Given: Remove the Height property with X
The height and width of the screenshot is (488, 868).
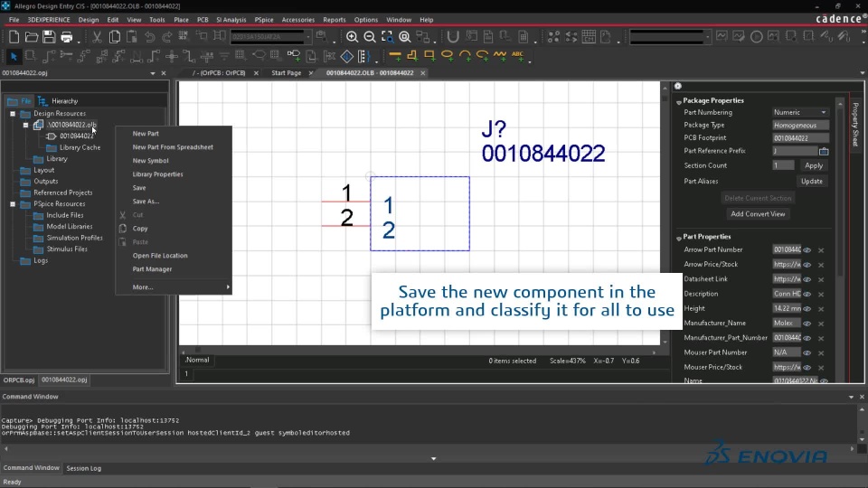Looking at the screenshot, I should (822, 309).
